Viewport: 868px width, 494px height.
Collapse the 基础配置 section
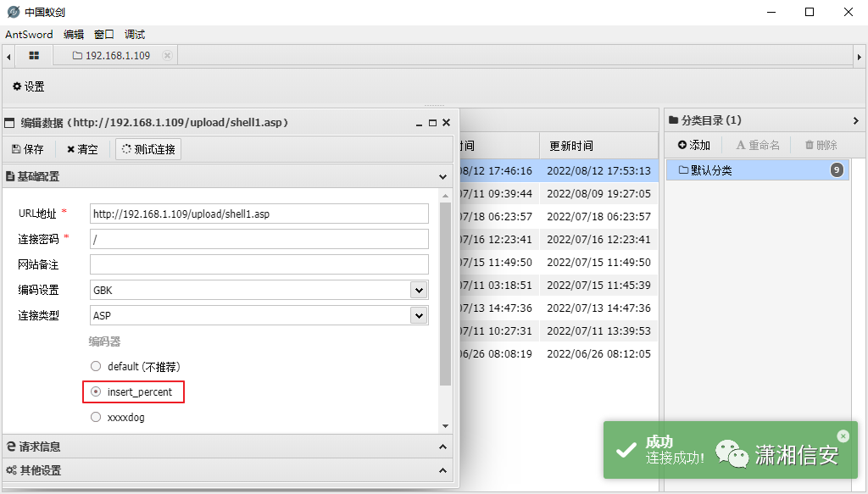(x=442, y=176)
